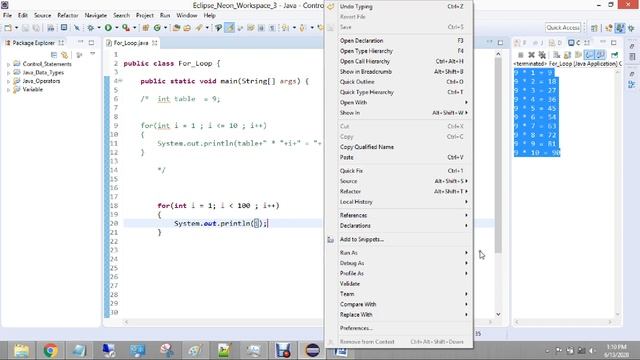Image resolution: width=640 pixels, height=360 pixels.
Task: Click the Clear Console icon
Action: pyautogui.click(x=556, y=55)
